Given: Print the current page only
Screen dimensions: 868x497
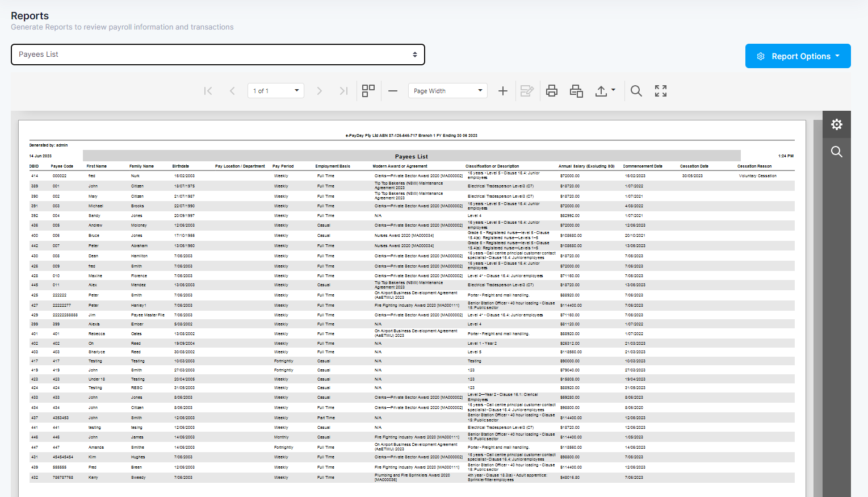Looking at the screenshot, I should 576,91.
